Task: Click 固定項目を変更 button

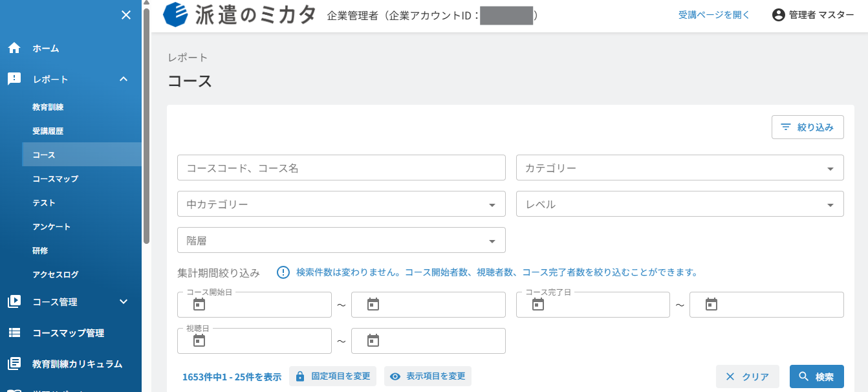Action: tap(333, 376)
